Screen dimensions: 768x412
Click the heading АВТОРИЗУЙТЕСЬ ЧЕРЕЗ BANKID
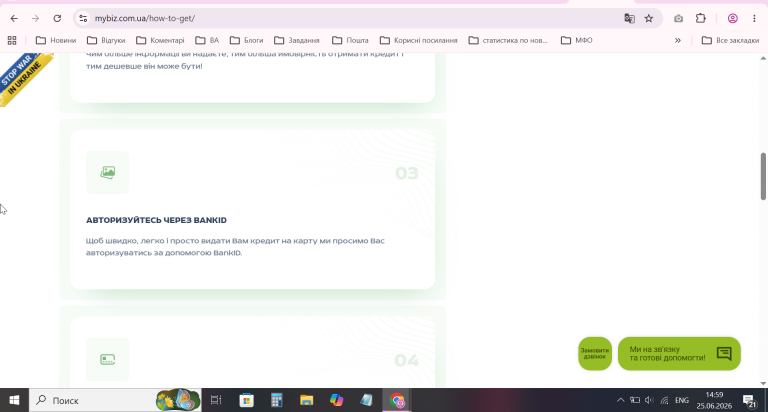pos(156,220)
